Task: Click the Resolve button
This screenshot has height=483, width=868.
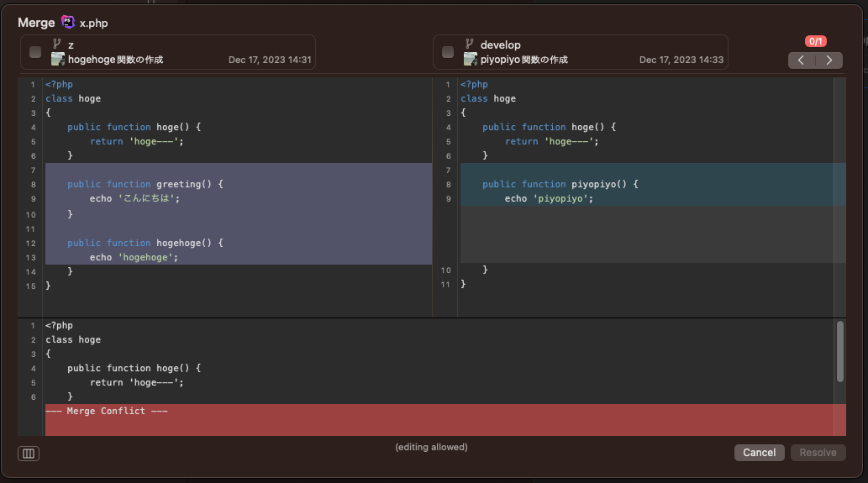Action: pyautogui.click(x=818, y=453)
